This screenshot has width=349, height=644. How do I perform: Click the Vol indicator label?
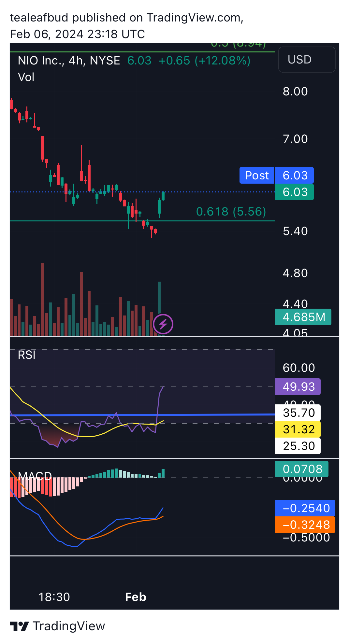click(26, 77)
